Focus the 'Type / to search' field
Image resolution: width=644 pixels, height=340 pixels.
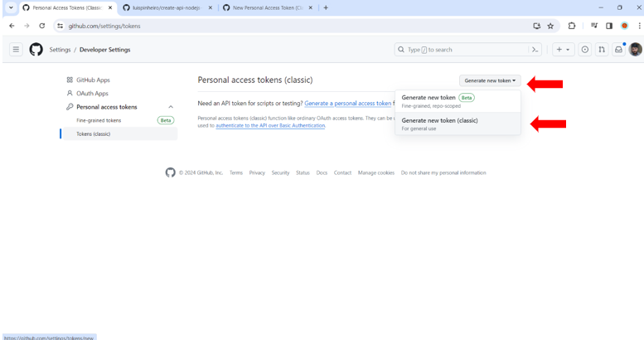tap(462, 50)
